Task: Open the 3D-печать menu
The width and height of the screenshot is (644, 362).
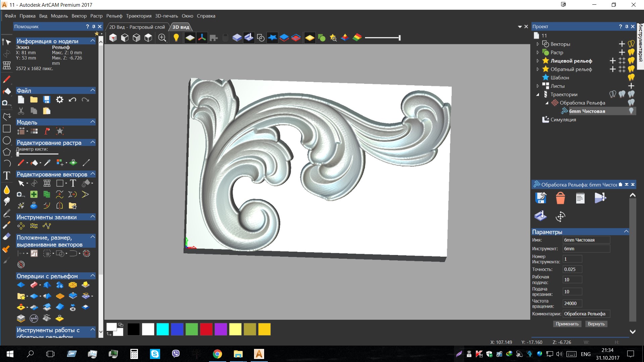Action: pyautogui.click(x=166, y=16)
